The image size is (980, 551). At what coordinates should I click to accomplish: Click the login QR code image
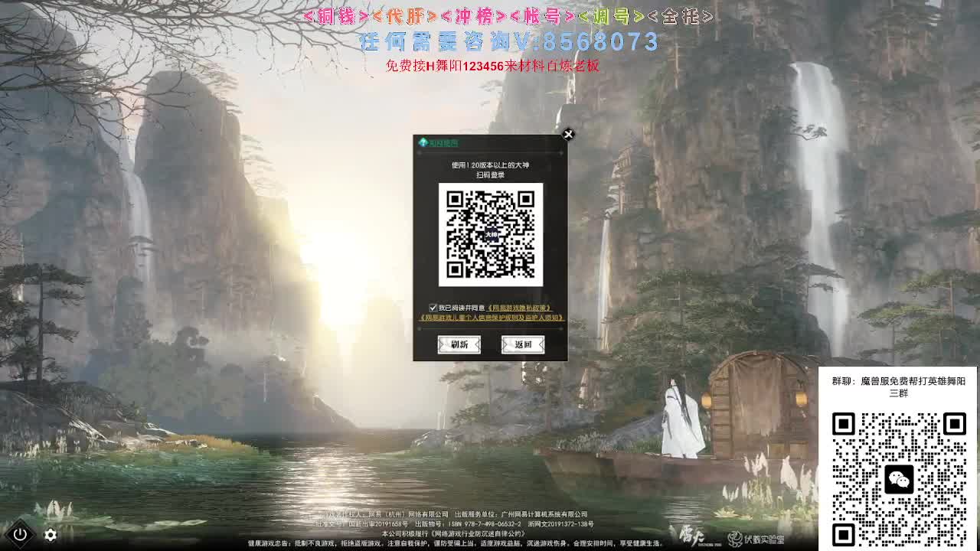tap(491, 234)
